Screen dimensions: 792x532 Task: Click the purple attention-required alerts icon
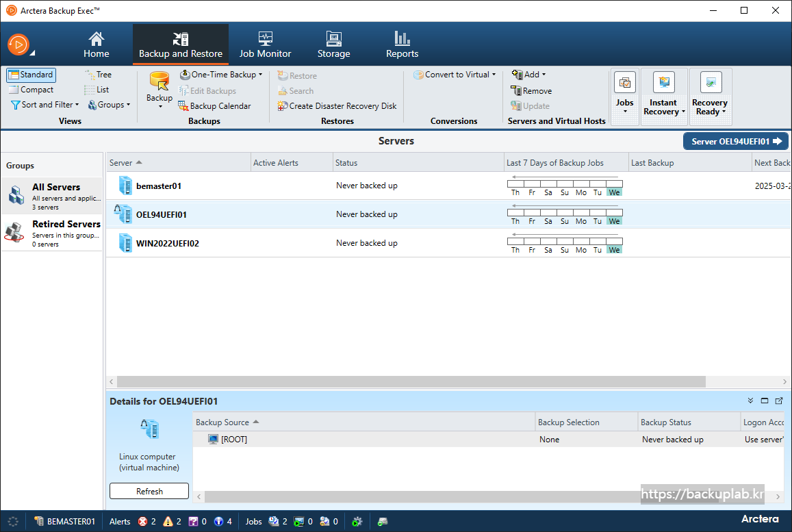click(193, 522)
